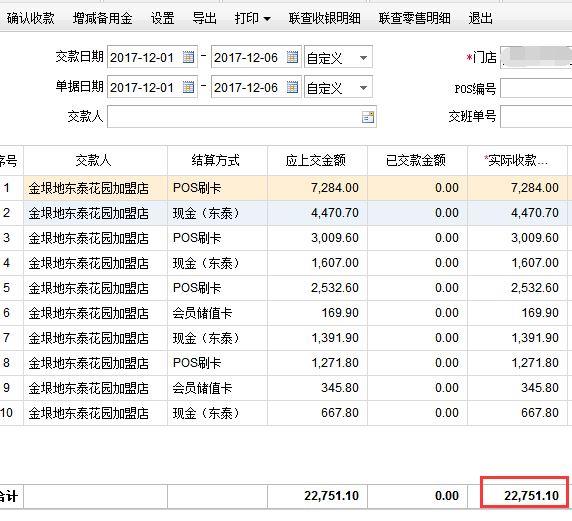Click into the 交班单号 input field

536,117
